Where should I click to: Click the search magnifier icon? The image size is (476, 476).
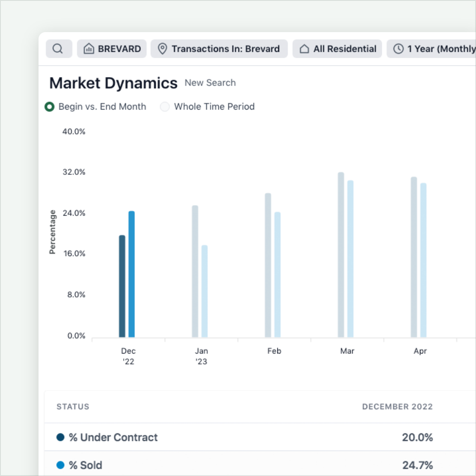click(58, 49)
